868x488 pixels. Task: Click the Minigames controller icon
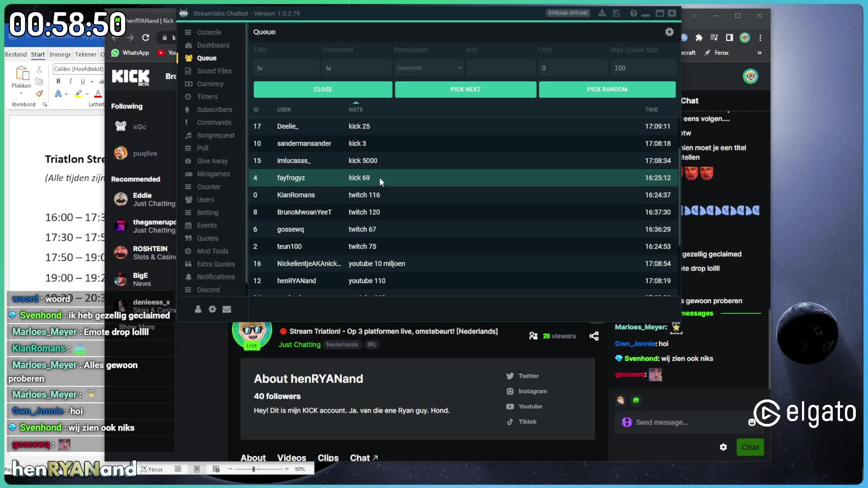point(188,174)
